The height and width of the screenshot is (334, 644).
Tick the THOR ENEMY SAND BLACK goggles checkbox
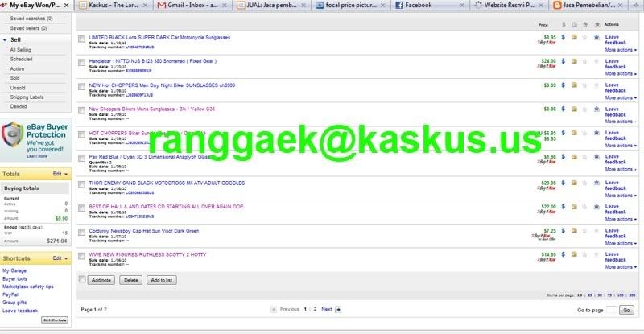point(82,184)
